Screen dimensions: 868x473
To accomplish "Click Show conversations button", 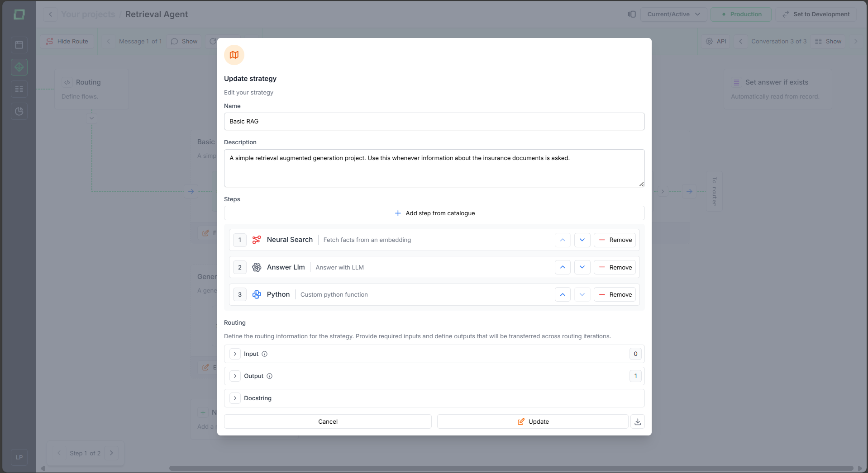I will (x=828, y=41).
